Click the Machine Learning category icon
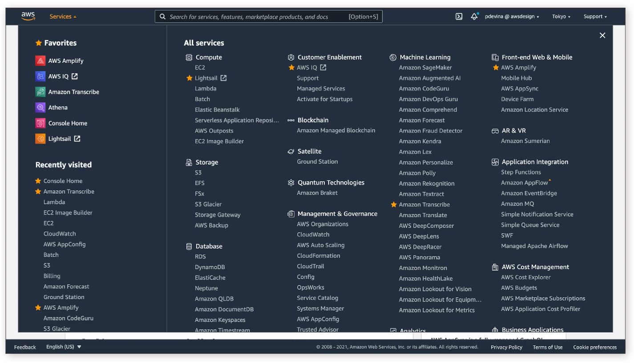 pyautogui.click(x=393, y=57)
